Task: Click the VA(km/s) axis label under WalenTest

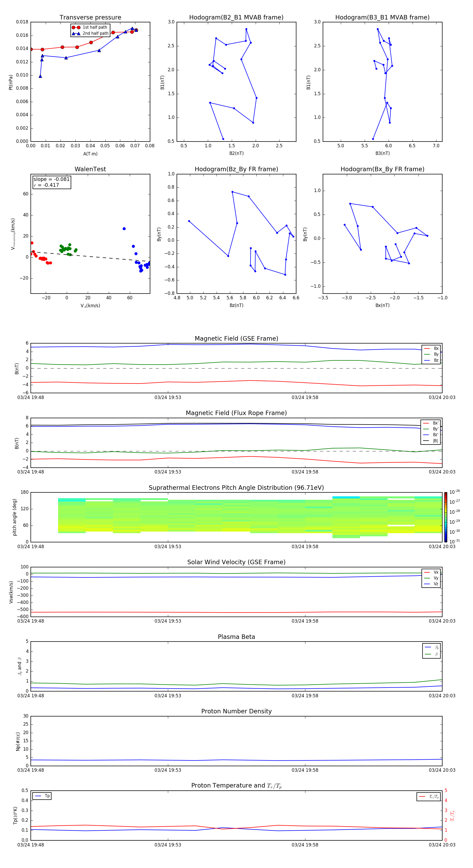Action: click(x=90, y=306)
